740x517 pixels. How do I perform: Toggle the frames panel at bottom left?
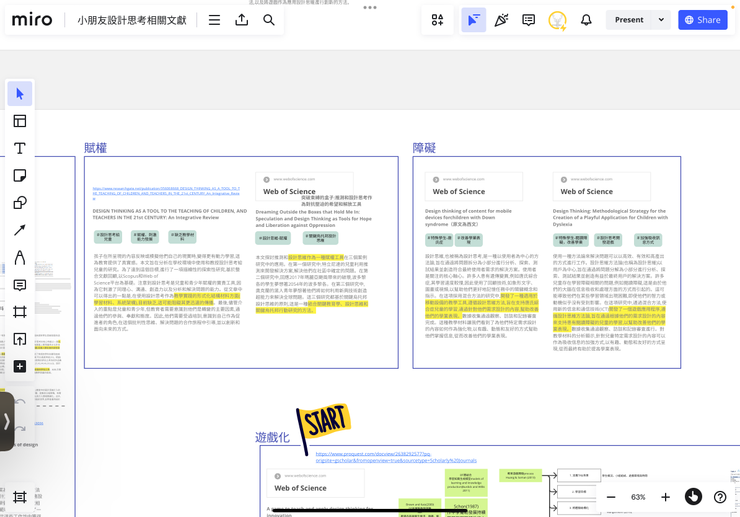pyautogui.click(x=20, y=497)
